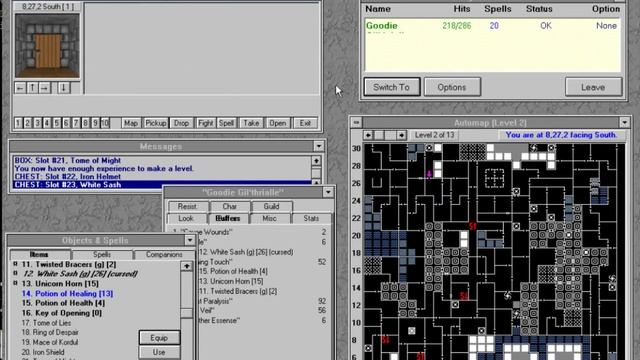The image size is (640, 360).
Task: Click the Use button
Action: (x=159, y=352)
